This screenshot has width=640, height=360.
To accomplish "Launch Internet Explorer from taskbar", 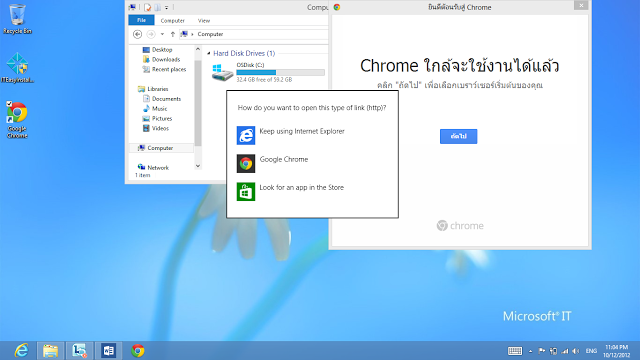I will pos(21,351).
